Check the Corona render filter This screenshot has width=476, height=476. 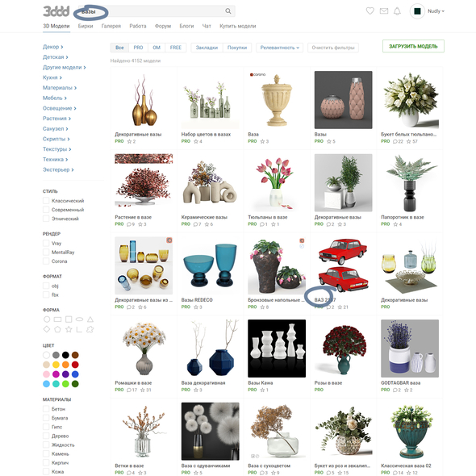[x=46, y=261]
